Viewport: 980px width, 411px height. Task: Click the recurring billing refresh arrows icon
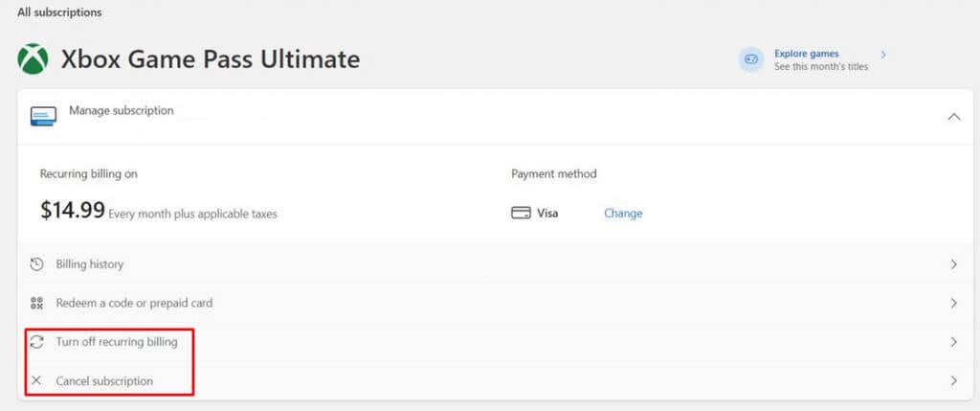pos(37,342)
